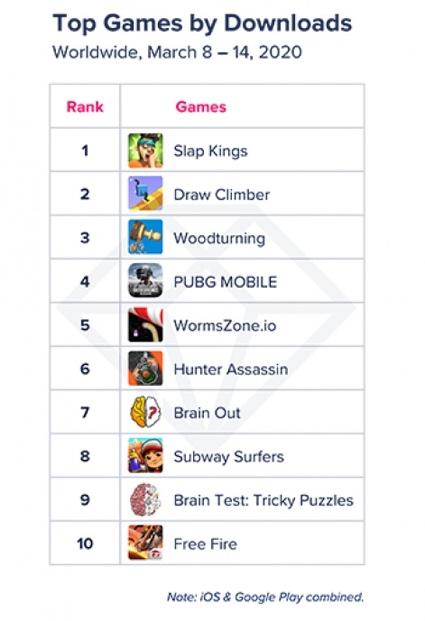Click the PUBG MOBILE game name

tap(225, 282)
